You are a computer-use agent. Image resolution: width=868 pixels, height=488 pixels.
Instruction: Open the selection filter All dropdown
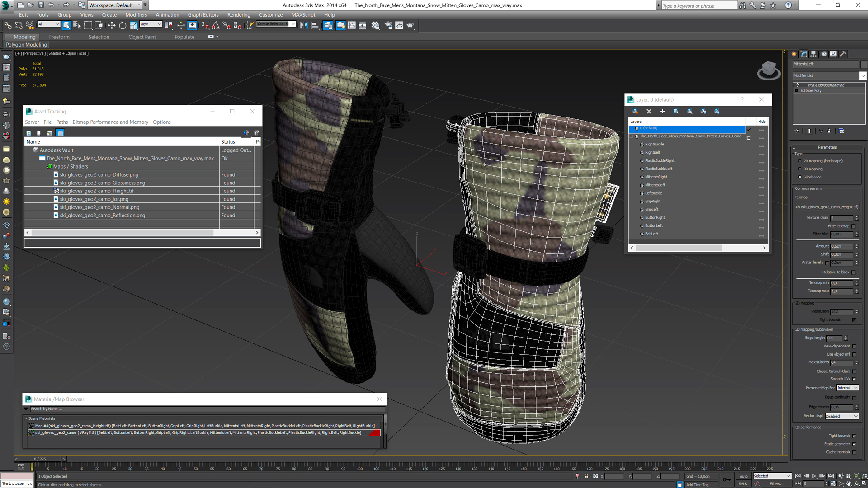click(48, 24)
